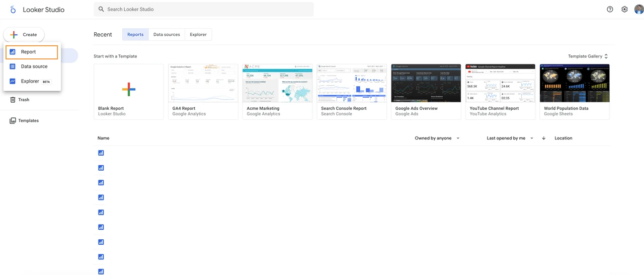Choose Data source from the Create menu
The width and height of the screenshot is (644, 275).
[x=32, y=66]
